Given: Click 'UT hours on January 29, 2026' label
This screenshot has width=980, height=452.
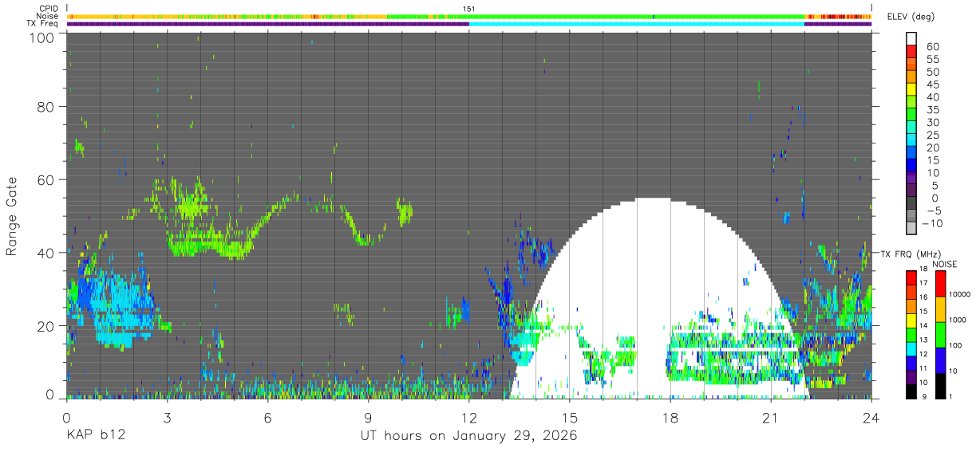Looking at the screenshot, I should 469,436.
